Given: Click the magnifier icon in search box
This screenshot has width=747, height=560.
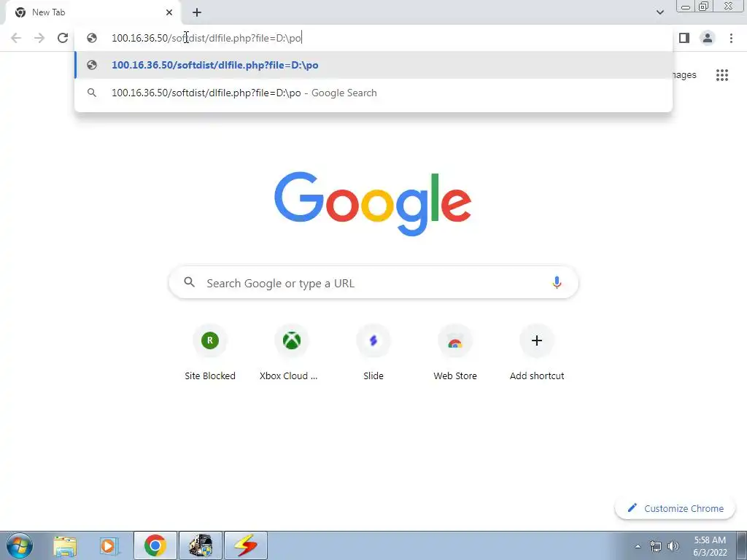Looking at the screenshot, I should tap(189, 282).
